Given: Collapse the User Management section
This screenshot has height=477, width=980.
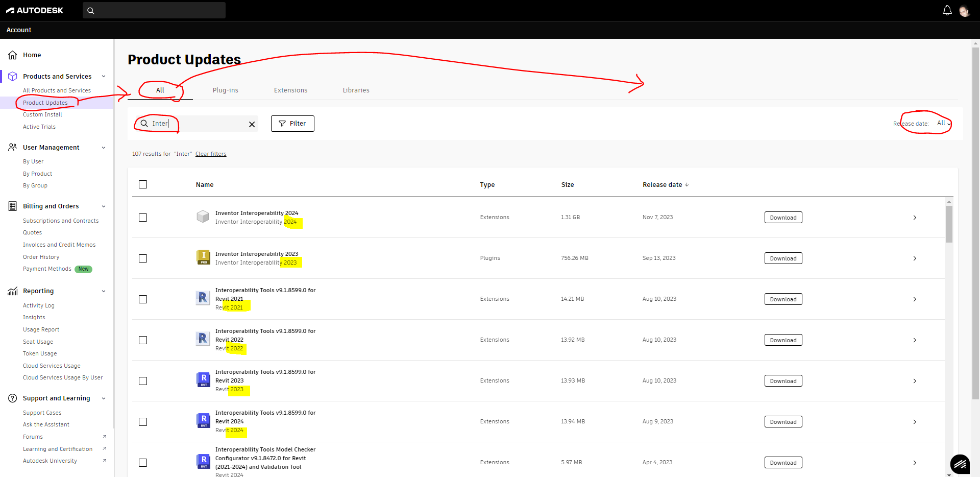Looking at the screenshot, I should (104, 147).
